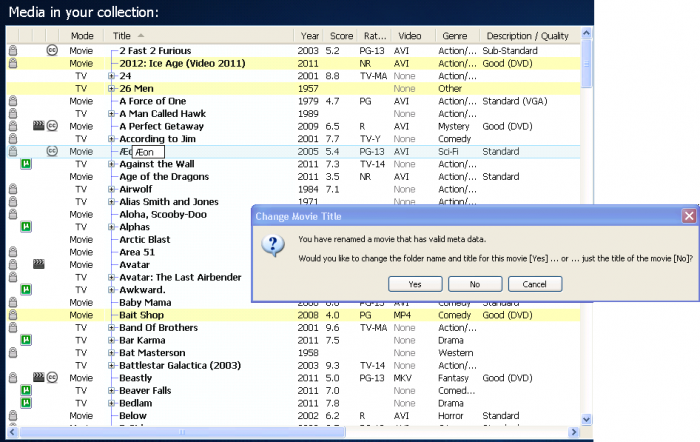
Task: Expand A Man Called Hawk episodes
Action: tap(111, 113)
